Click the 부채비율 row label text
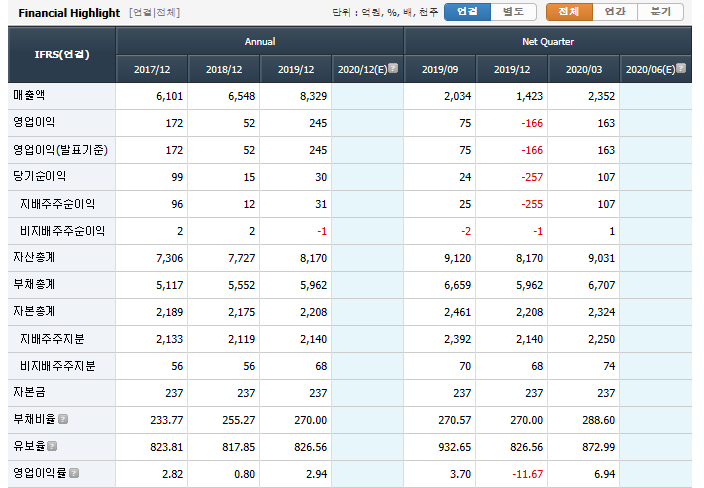This screenshot has width=704, height=488. pos(34,419)
